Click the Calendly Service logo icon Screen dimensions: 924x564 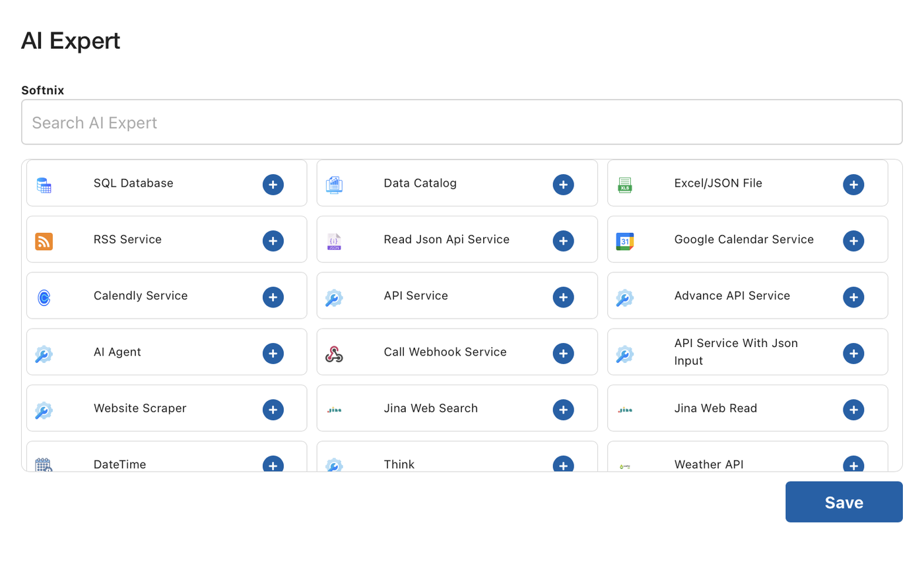pos(44,298)
